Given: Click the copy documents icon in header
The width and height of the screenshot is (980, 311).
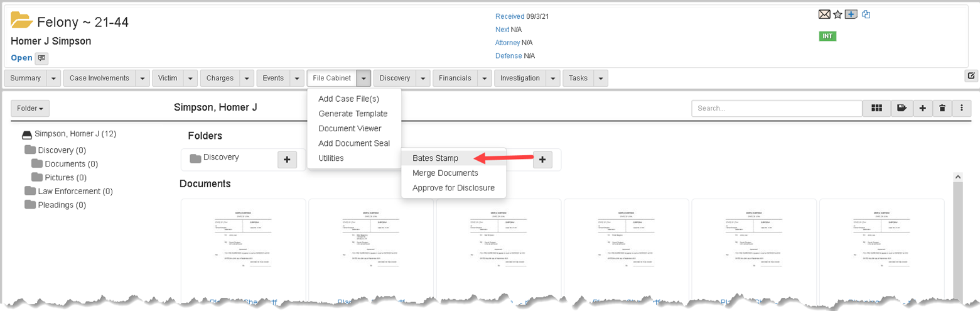Looking at the screenshot, I should 866,14.
